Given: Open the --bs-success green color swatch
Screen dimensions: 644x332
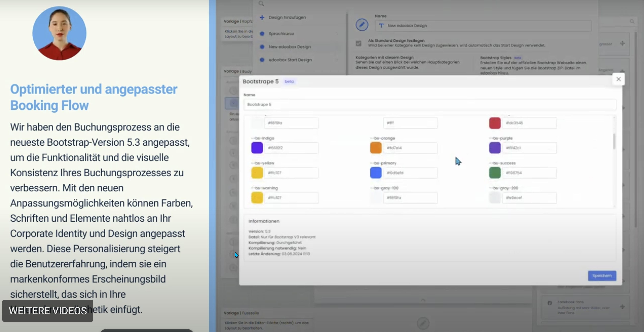Looking at the screenshot, I should pyautogui.click(x=495, y=173).
